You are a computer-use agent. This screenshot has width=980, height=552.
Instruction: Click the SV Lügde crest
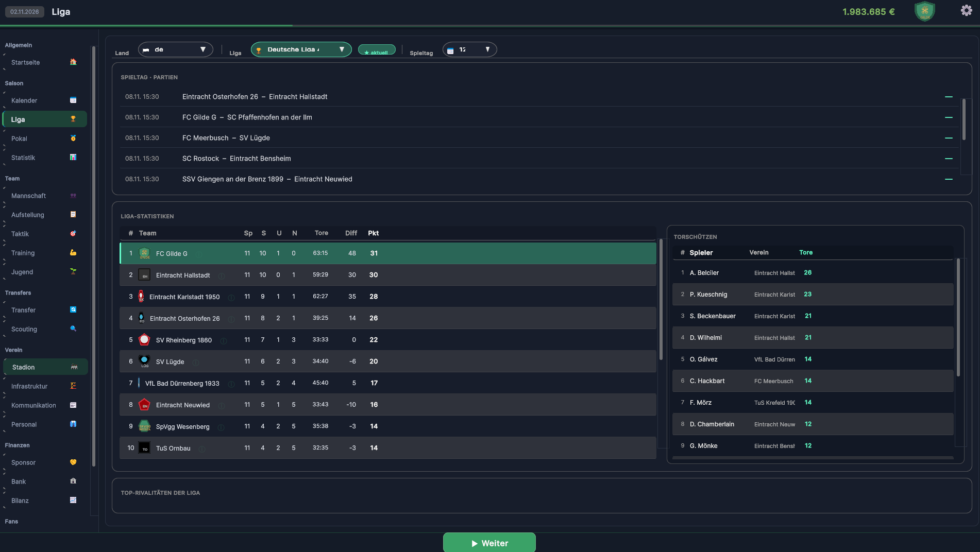[145, 361]
